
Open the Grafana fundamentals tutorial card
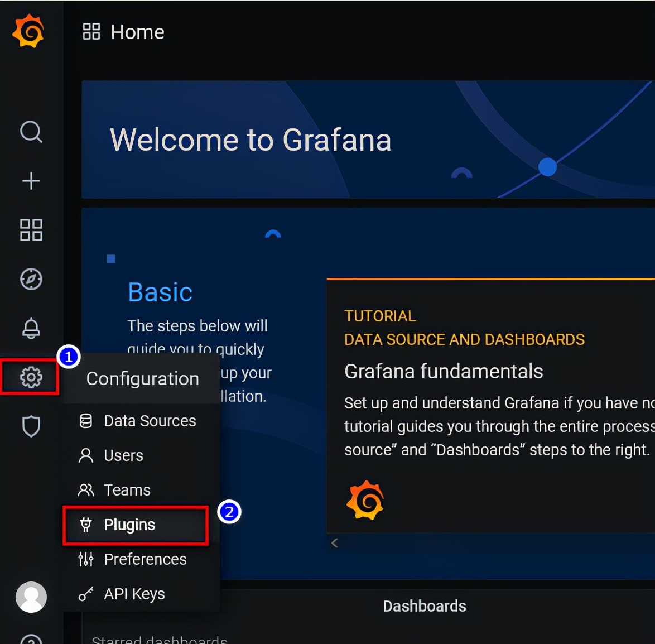(x=490, y=405)
